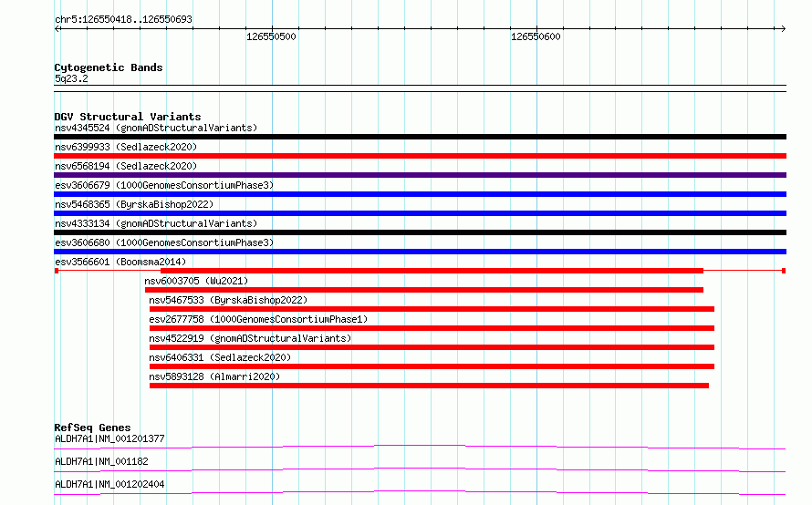Select the red bar under esv2677758
812x505 pixels.
click(432, 328)
